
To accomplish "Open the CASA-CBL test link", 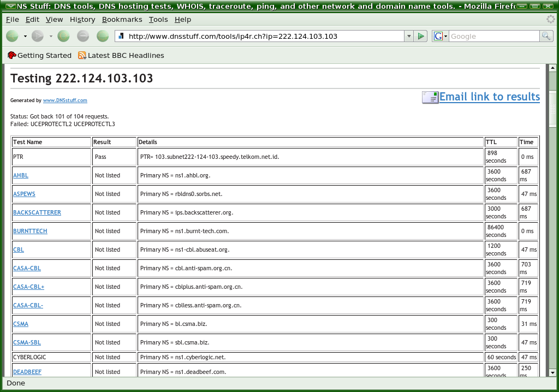I will [27, 268].
